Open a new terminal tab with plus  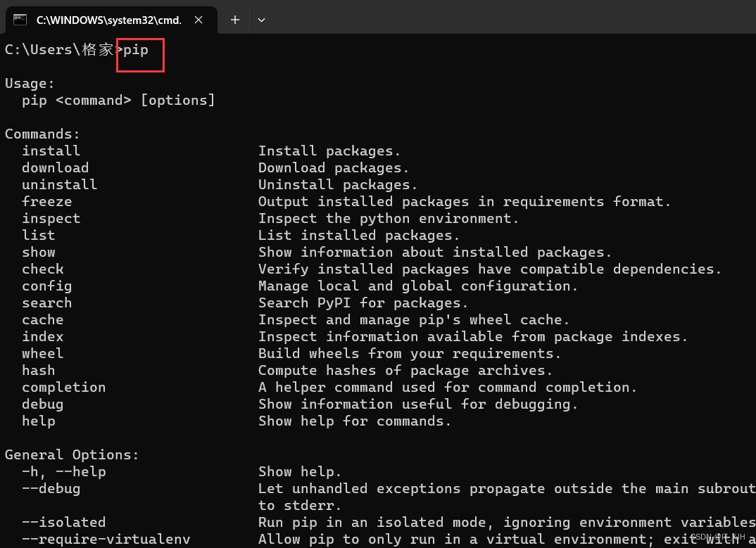pyautogui.click(x=235, y=20)
